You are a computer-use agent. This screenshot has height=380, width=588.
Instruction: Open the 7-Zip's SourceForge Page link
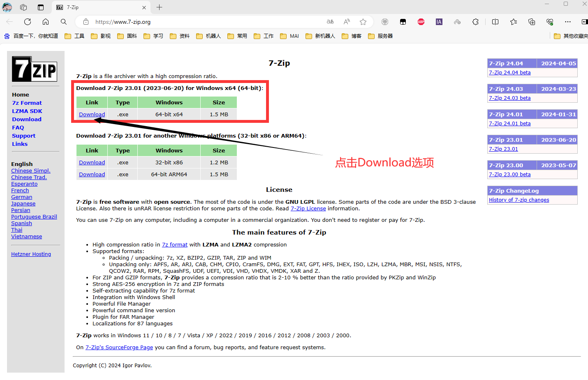coord(119,348)
